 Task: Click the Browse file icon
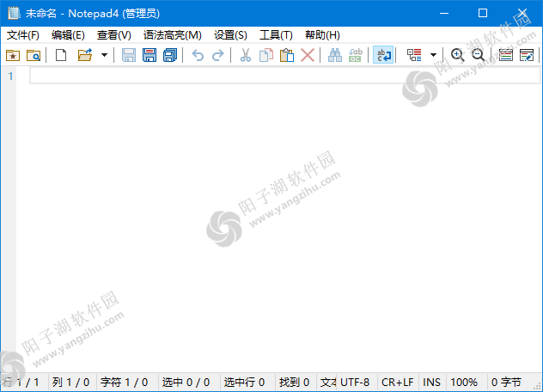34,55
